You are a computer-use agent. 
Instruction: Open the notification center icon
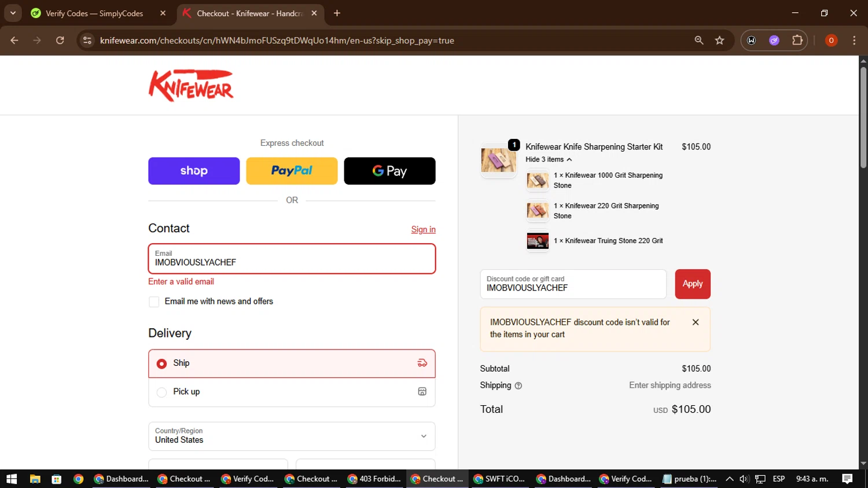[x=847, y=479]
